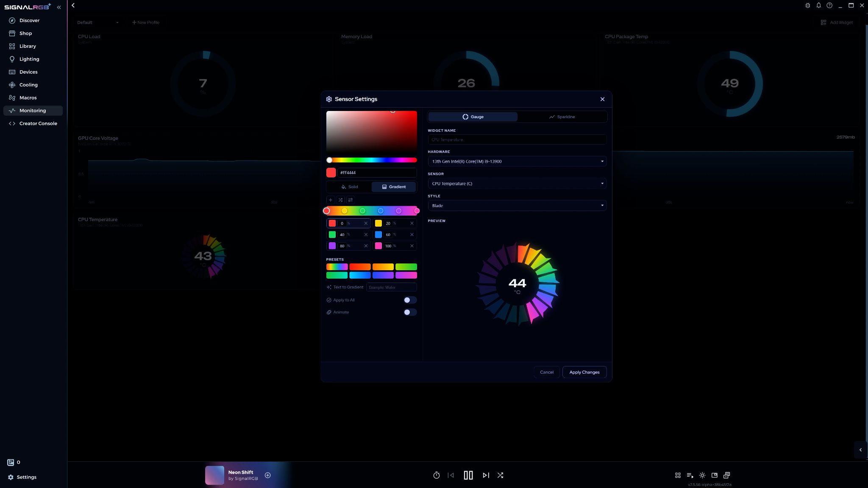Click the back arrow at top
Screen dimensions: 868x488
tap(73, 6)
